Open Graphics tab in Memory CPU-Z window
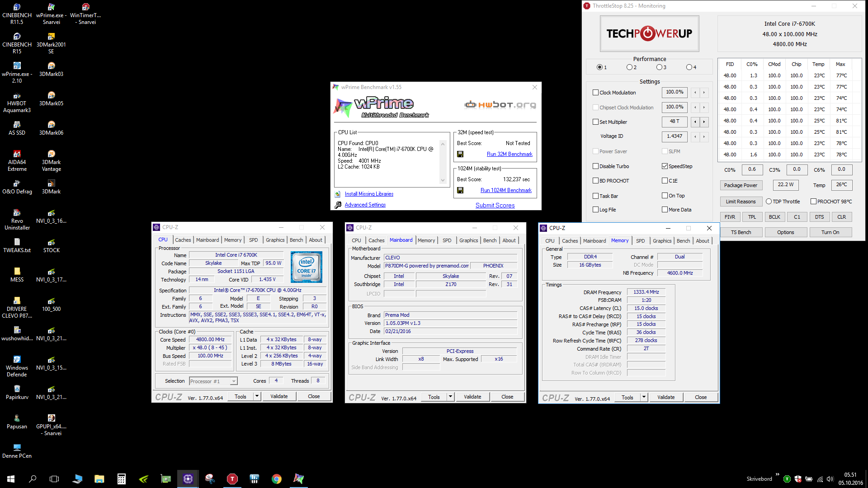Screen dimensions: 868x488 (662, 241)
